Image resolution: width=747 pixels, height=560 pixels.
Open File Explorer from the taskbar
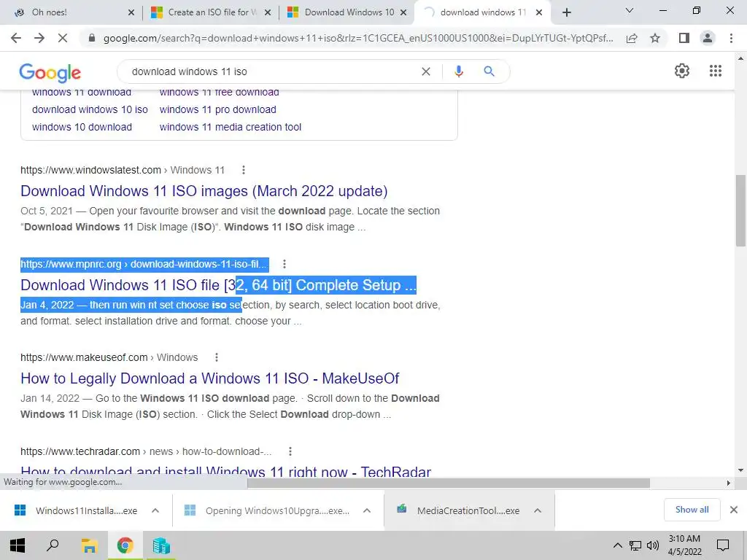(89, 545)
